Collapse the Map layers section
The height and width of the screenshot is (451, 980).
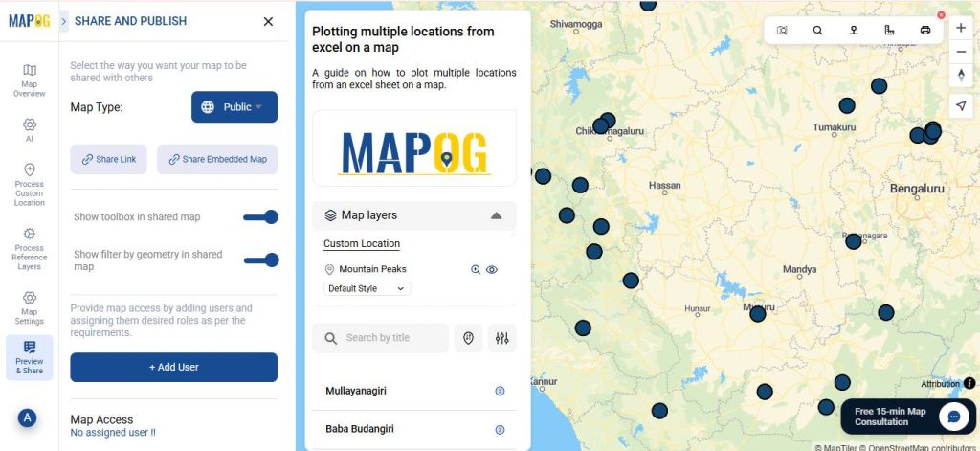tap(496, 215)
